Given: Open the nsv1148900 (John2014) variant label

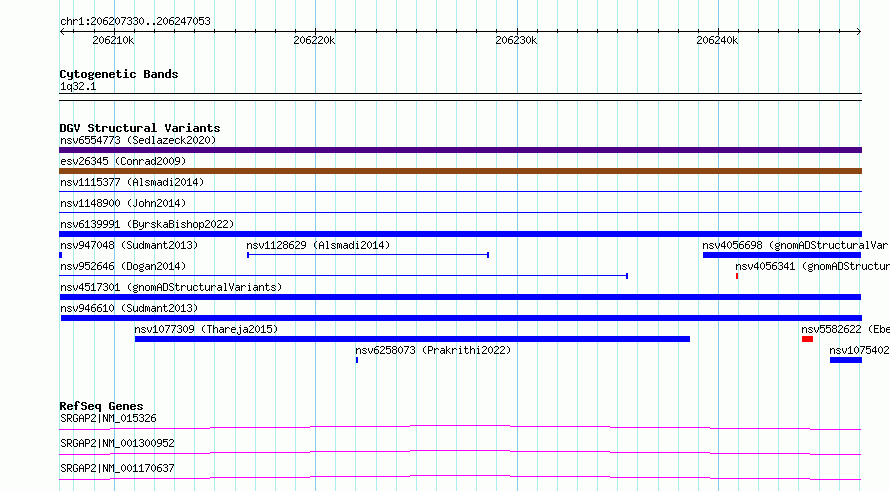Looking at the screenshot, I should point(123,203).
